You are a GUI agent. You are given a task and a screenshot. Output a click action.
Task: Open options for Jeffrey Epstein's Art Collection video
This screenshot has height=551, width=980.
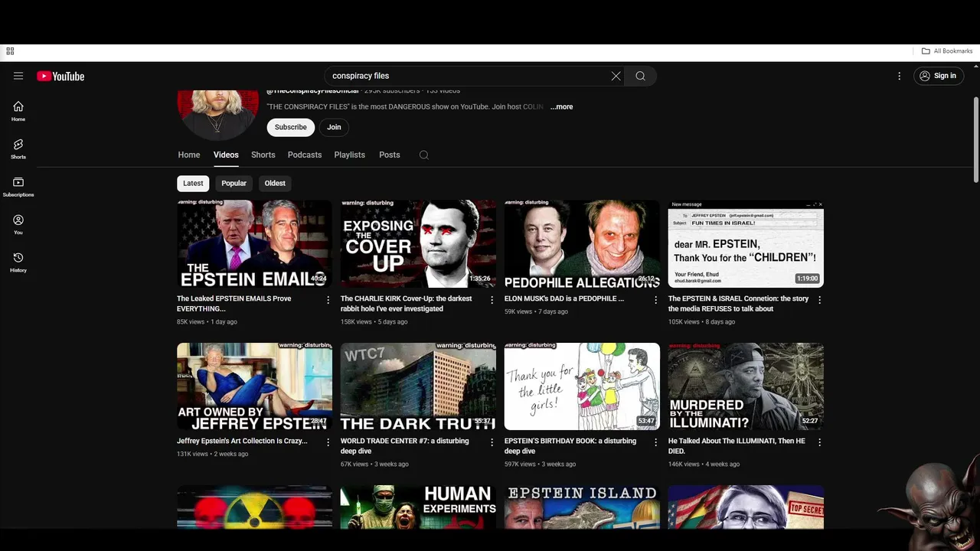[328, 442]
